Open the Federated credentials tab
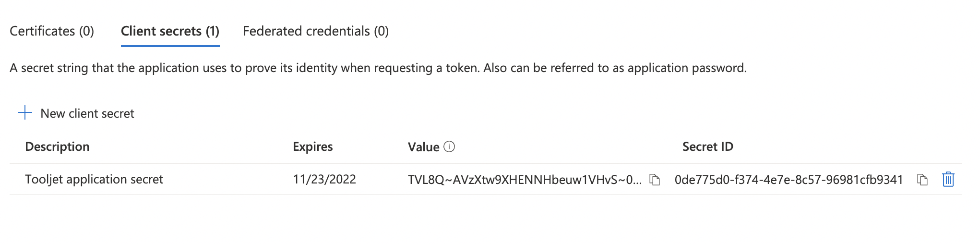The height and width of the screenshot is (244, 980). tap(316, 31)
